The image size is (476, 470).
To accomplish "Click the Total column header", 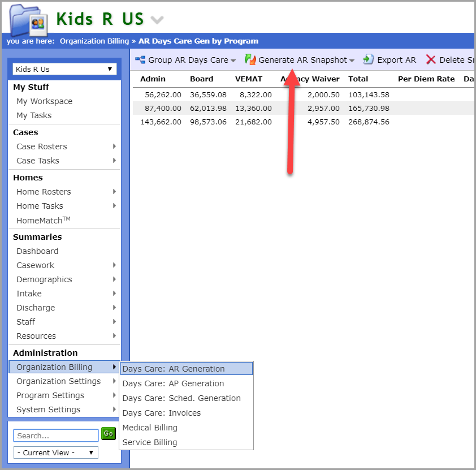I will pyautogui.click(x=358, y=79).
